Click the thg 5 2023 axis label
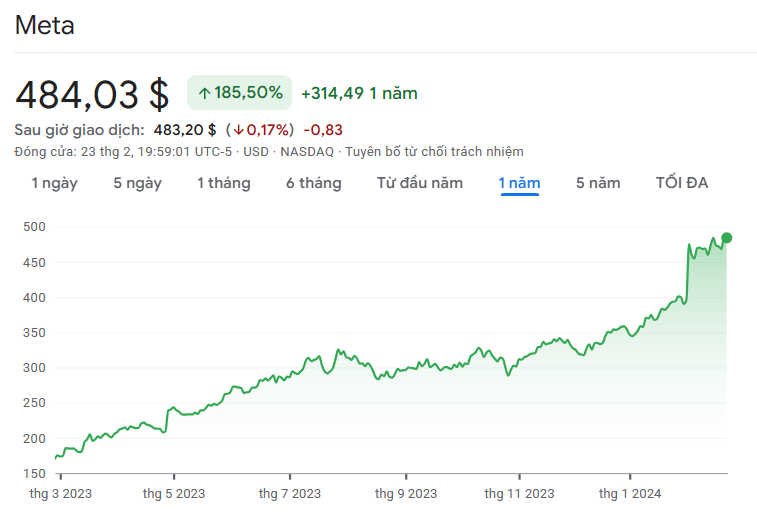 tap(174, 493)
